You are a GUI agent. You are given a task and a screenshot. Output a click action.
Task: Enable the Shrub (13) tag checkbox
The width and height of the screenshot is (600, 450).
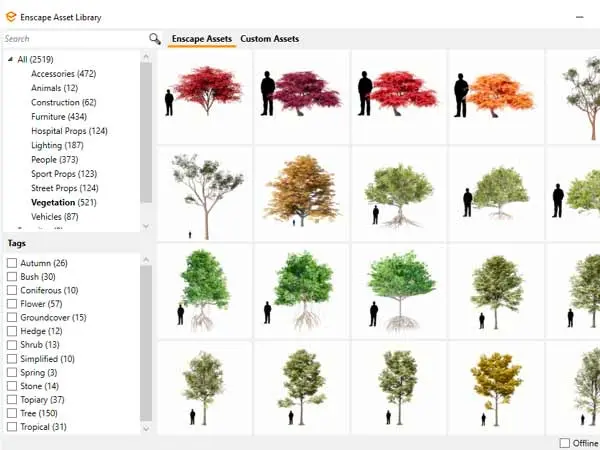pos(12,345)
